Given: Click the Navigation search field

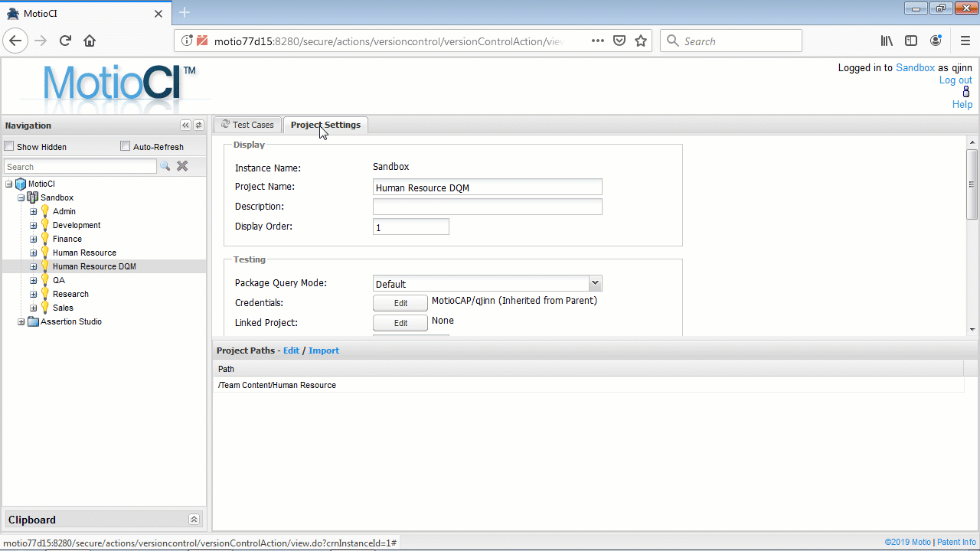Looking at the screenshot, I should point(80,166).
